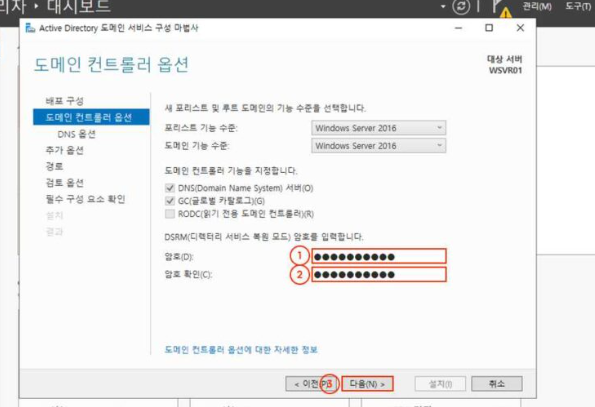Select the 도메인 컨트롤러 옵션 step
Viewport: 595px width, 407px height.
click(x=91, y=117)
